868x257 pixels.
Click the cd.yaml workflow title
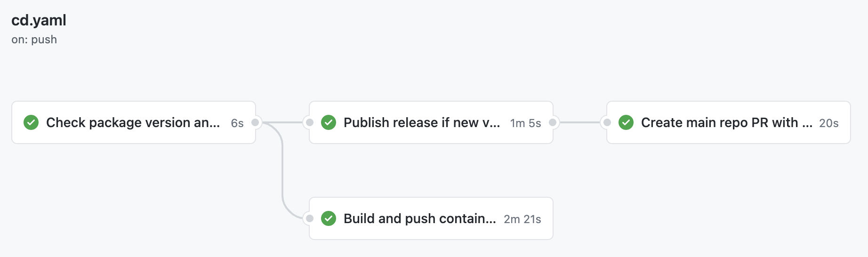(x=39, y=20)
